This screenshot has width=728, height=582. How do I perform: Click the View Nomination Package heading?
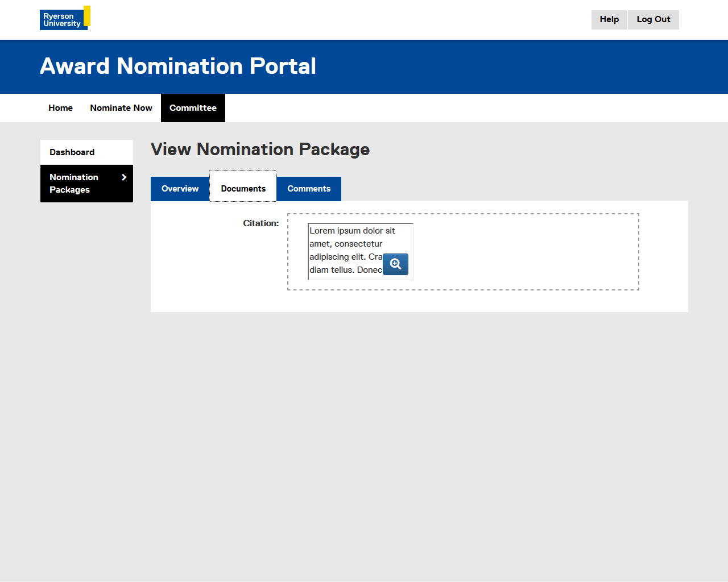point(260,149)
